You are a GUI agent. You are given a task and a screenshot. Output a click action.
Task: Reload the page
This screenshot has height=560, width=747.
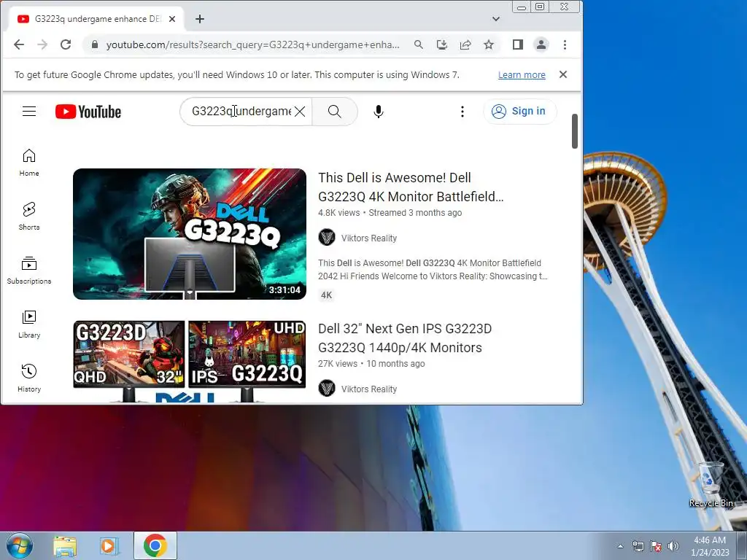pos(66,44)
